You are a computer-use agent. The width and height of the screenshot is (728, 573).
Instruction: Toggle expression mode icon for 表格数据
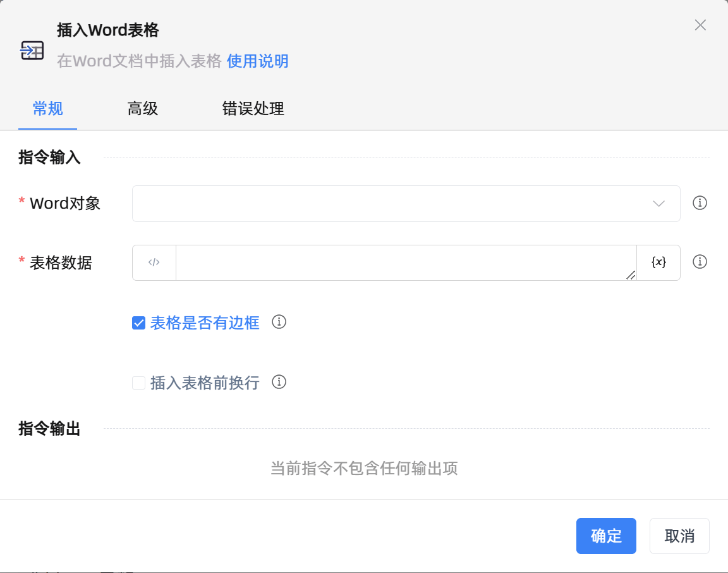pos(154,262)
